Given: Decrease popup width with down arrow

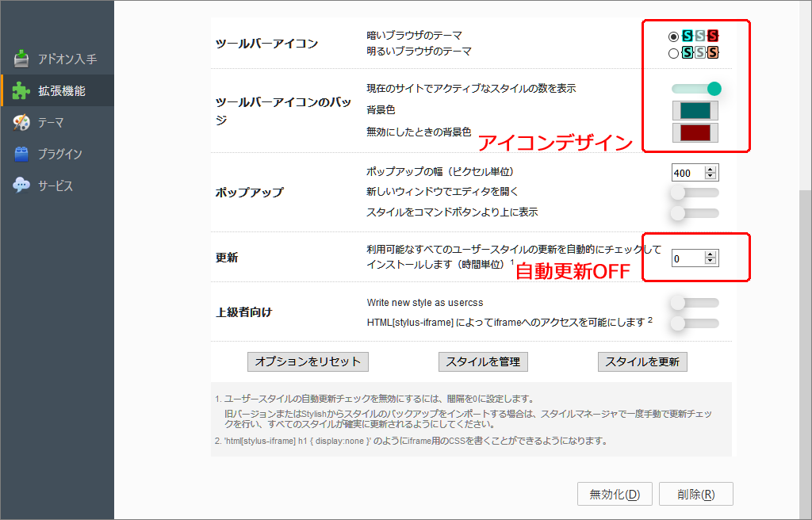Looking at the screenshot, I should click(710, 177).
